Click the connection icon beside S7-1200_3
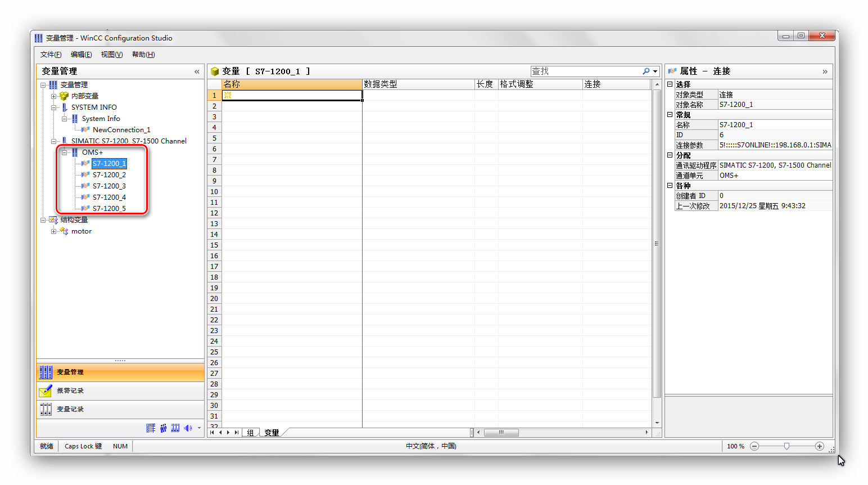The width and height of the screenshot is (868, 485). 85,186
